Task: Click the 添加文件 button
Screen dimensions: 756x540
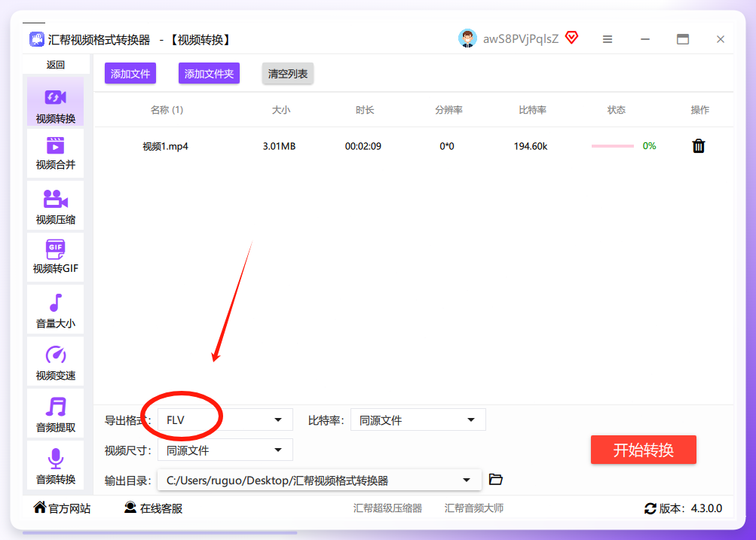Action: 130,73
